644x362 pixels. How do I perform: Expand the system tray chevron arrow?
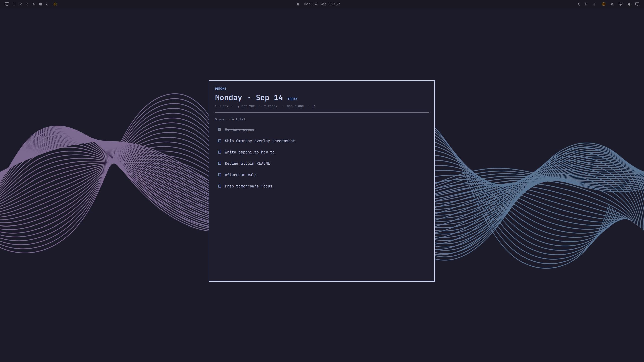tap(578, 4)
